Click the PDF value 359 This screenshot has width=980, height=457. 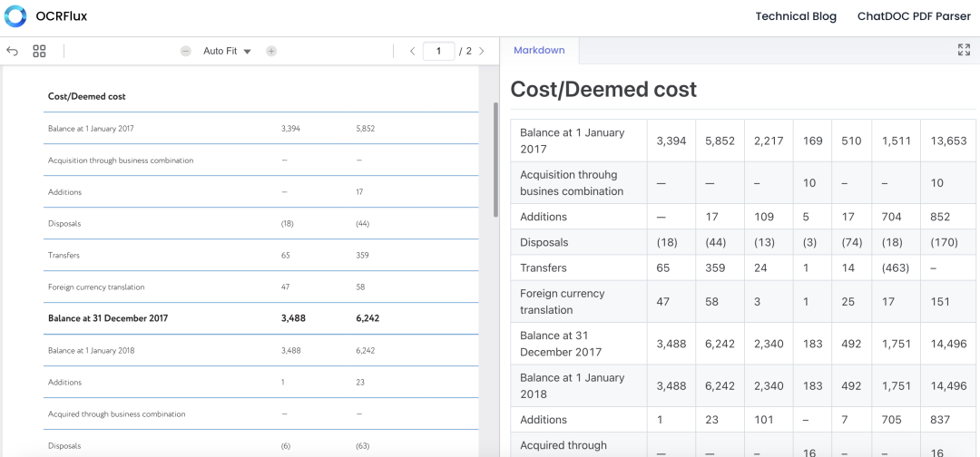click(x=362, y=256)
